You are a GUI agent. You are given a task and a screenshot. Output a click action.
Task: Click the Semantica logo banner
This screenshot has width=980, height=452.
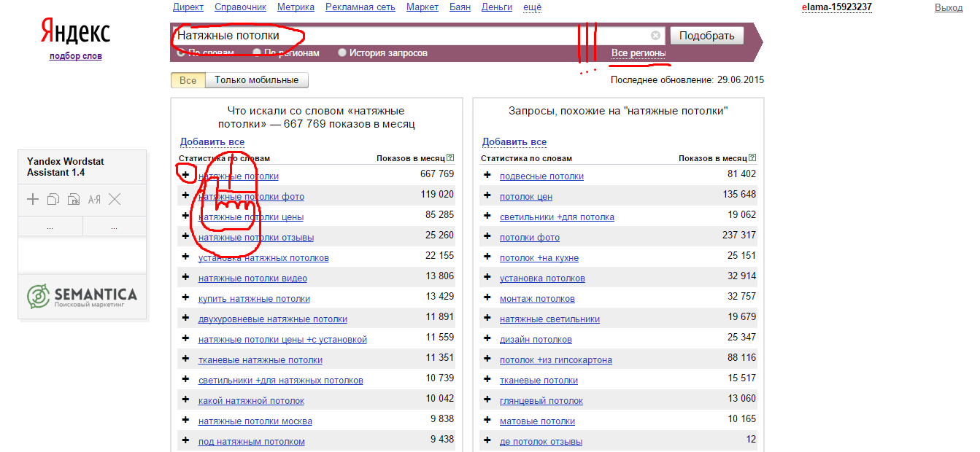(x=82, y=295)
